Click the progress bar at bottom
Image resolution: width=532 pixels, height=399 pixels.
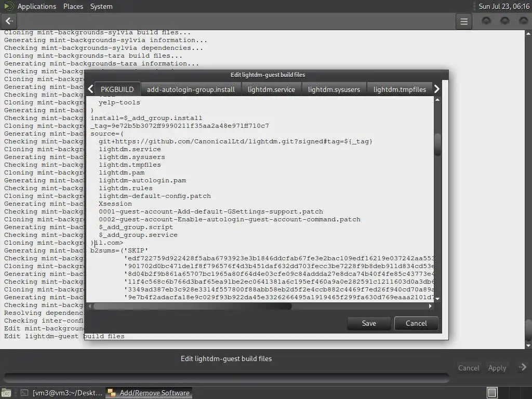pyautogui.click(x=227, y=378)
